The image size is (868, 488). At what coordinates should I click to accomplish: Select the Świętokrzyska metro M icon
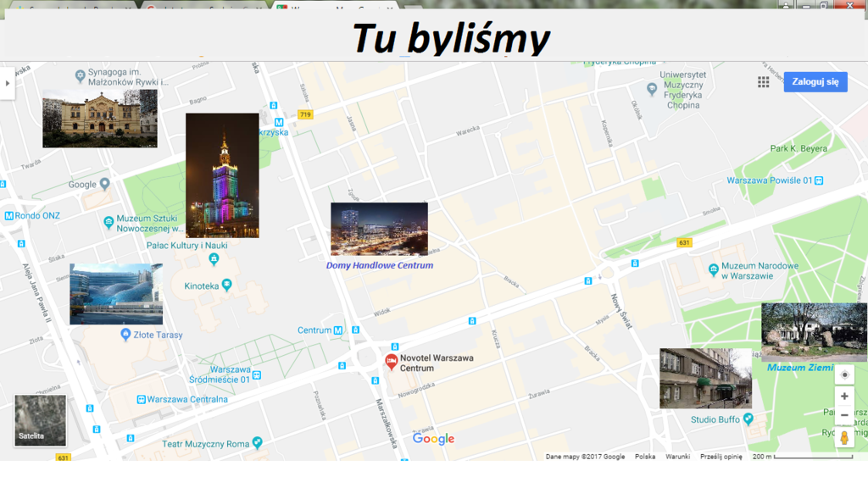pyautogui.click(x=279, y=122)
